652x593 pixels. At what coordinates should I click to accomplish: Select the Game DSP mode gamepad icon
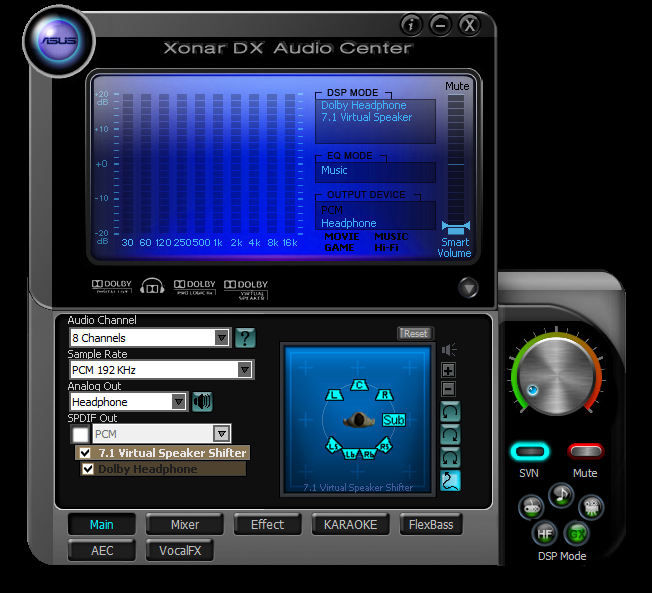(531, 507)
